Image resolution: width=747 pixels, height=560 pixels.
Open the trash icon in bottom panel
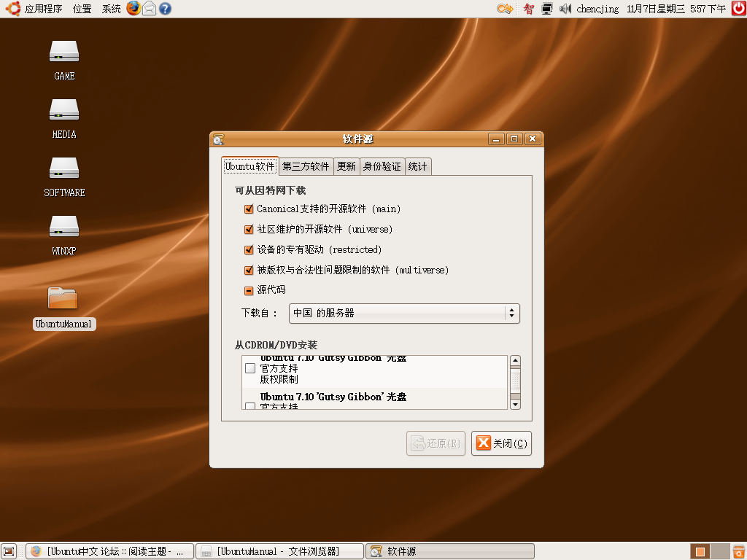(740, 551)
